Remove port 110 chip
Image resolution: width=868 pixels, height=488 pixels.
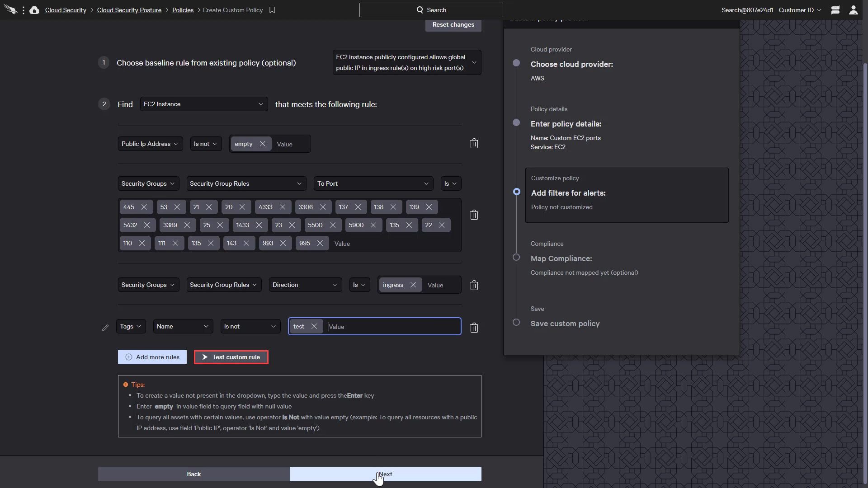point(142,243)
